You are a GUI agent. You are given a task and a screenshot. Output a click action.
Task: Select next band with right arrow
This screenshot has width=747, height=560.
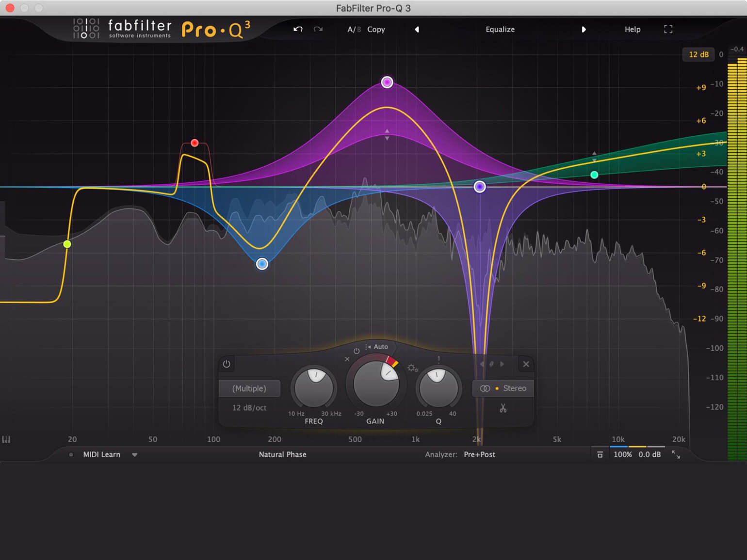click(x=502, y=364)
